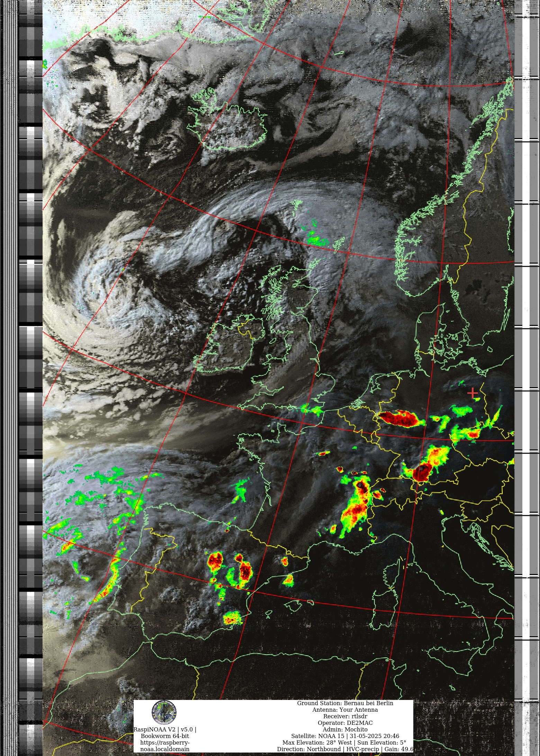Select the 'Admin: Mochito' line
The image size is (540, 756).
click(345, 729)
